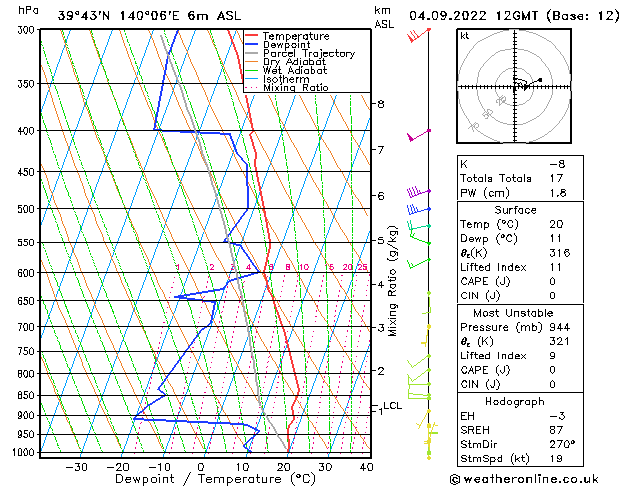Image resolution: width=629 pixels, height=486 pixels.
Task: Click the 'Dewpoint / Temperature (°C)' axis title
Action: (x=215, y=479)
